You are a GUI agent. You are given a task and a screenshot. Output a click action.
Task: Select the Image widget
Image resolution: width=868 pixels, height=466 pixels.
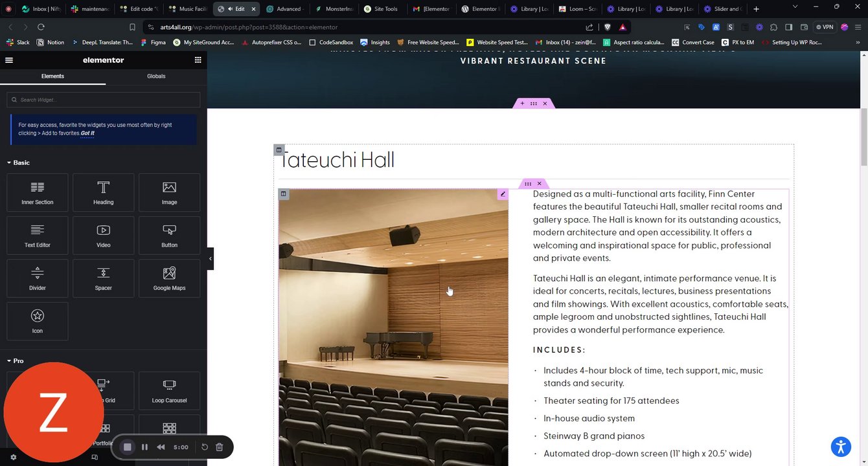click(x=169, y=192)
